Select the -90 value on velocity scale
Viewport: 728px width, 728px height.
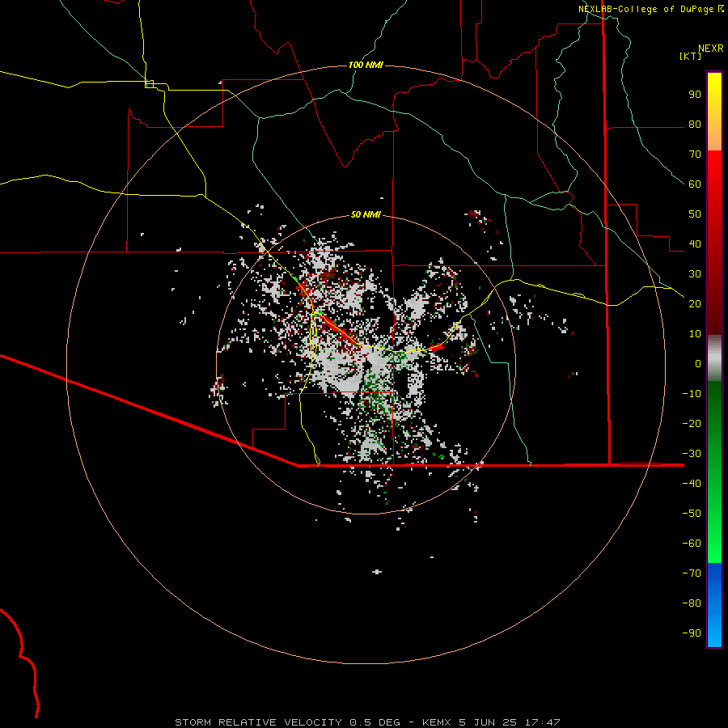pyautogui.click(x=692, y=633)
